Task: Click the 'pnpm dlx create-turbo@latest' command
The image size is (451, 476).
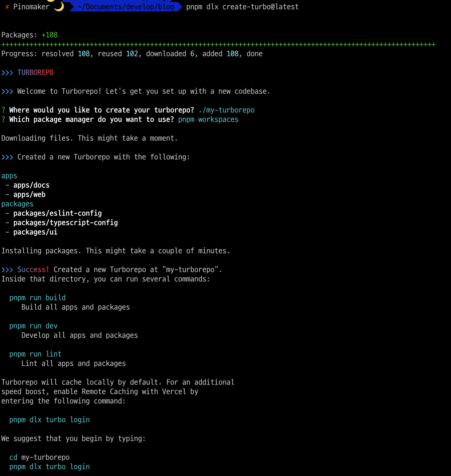Action: [242, 7]
